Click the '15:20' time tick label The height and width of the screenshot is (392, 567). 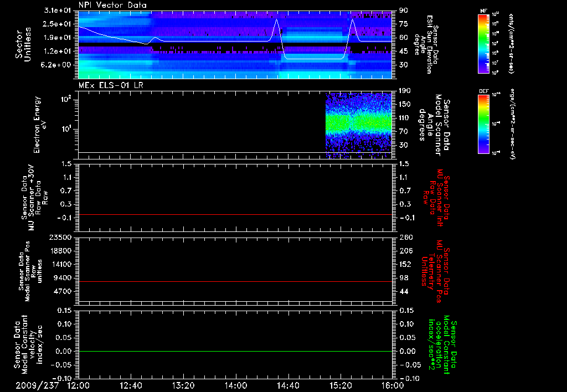pos(341,385)
